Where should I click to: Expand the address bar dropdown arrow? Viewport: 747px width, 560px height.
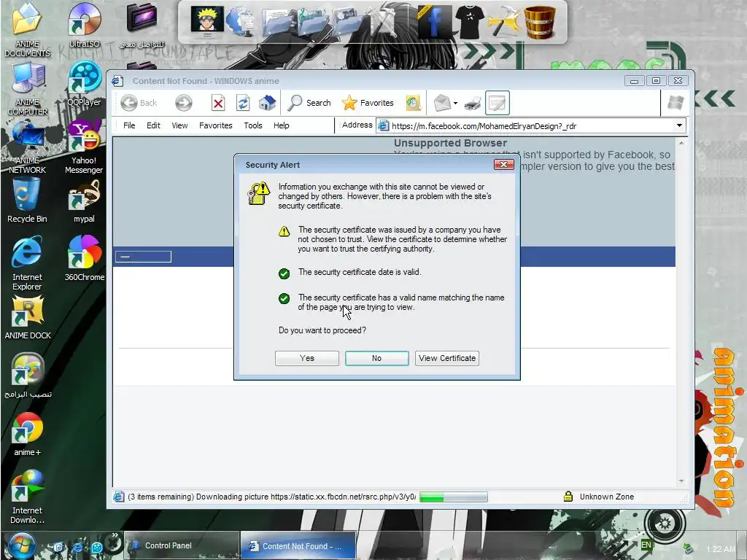tap(679, 125)
